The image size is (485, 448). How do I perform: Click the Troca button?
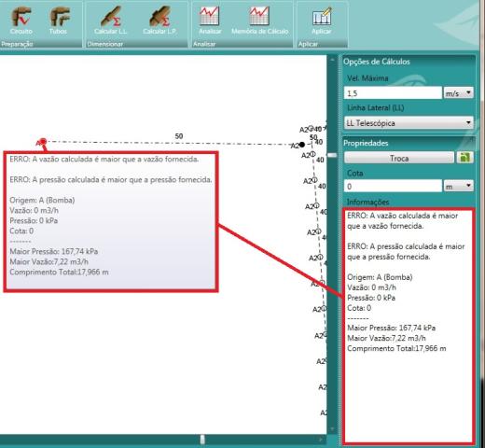(399, 158)
